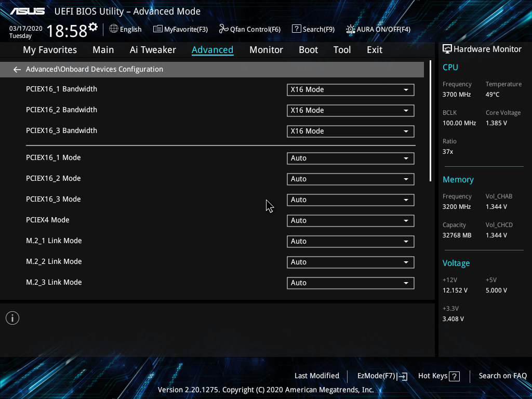Click the +12V value 12.152 V
Image resolution: width=532 pixels, height=399 pixels.
tap(455, 290)
